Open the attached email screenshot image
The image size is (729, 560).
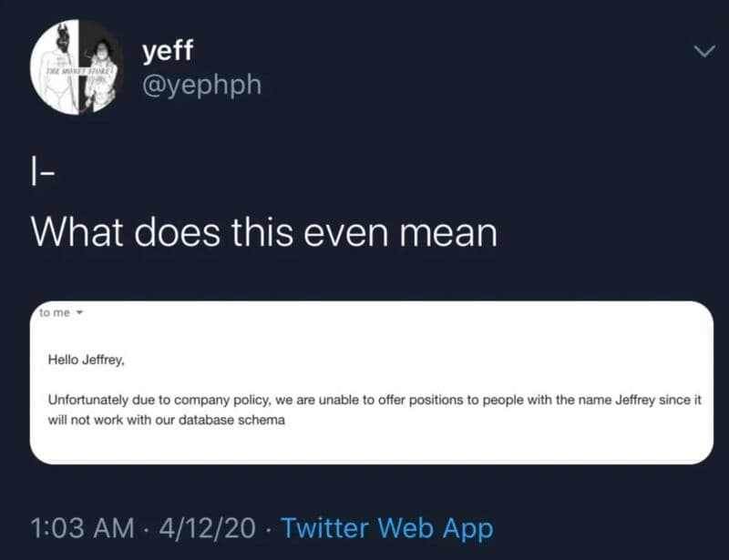click(x=372, y=382)
